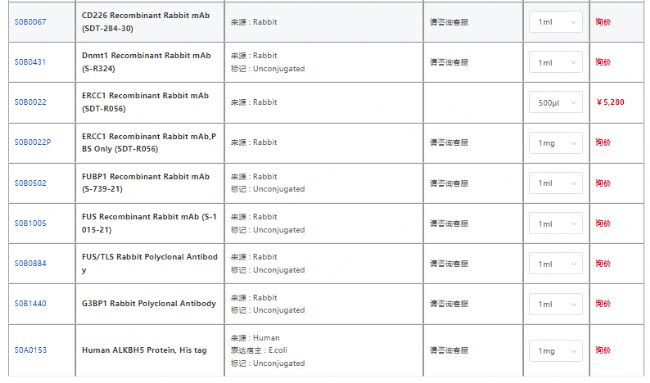Click the red inquiry price for Dnmt1 row
This screenshot has width=650, height=383.
603,62
